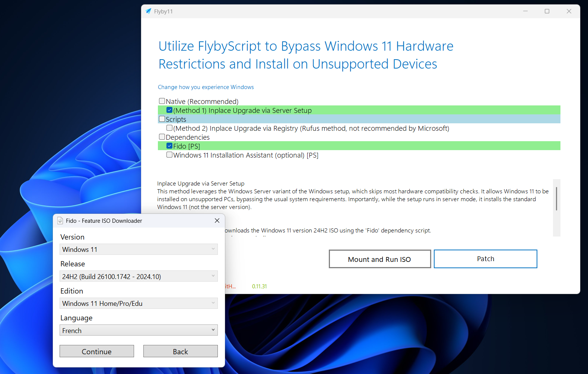The height and width of the screenshot is (374, 588).
Task: Open the Change how you experience Windows link
Action: [x=206, y=87]
